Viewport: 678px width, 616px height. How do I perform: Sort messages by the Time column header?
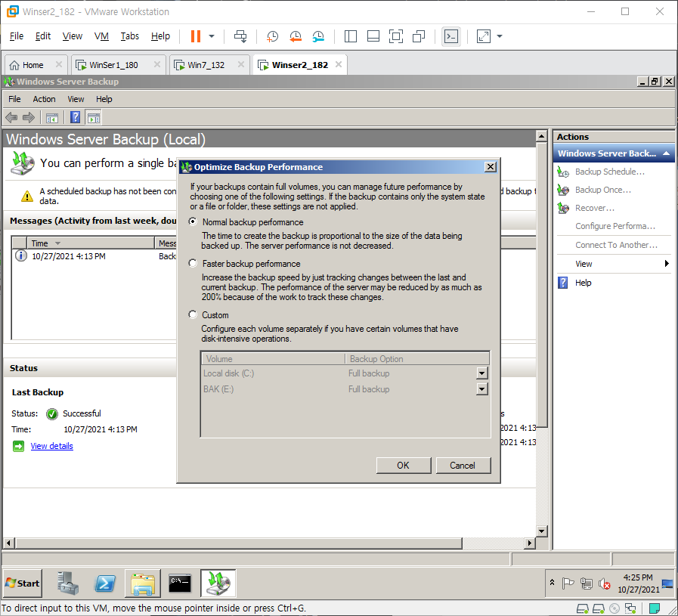[x=91, y=243]
